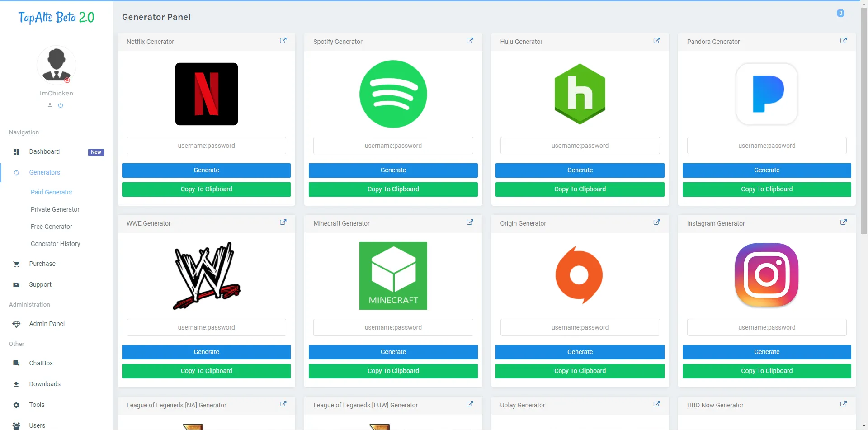The height and width of the screenshot is (430, 868).
Task: Copy Spotify account to clipboard
Action: tap(393, 189)
